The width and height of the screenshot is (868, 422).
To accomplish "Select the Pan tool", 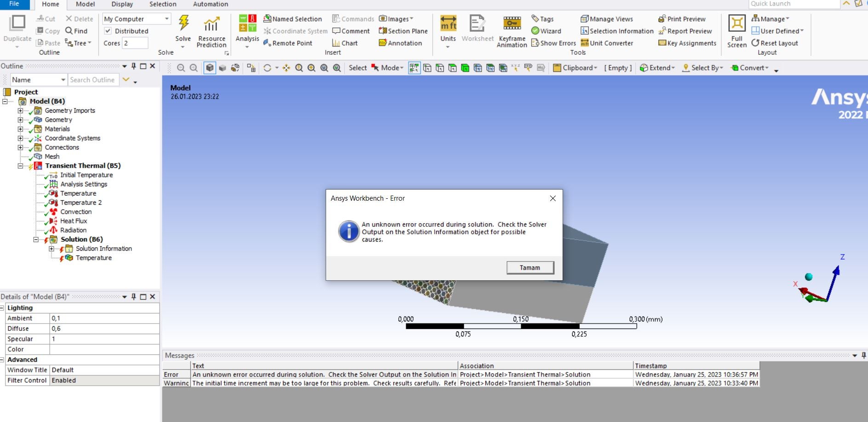I will tap(286, 68).
